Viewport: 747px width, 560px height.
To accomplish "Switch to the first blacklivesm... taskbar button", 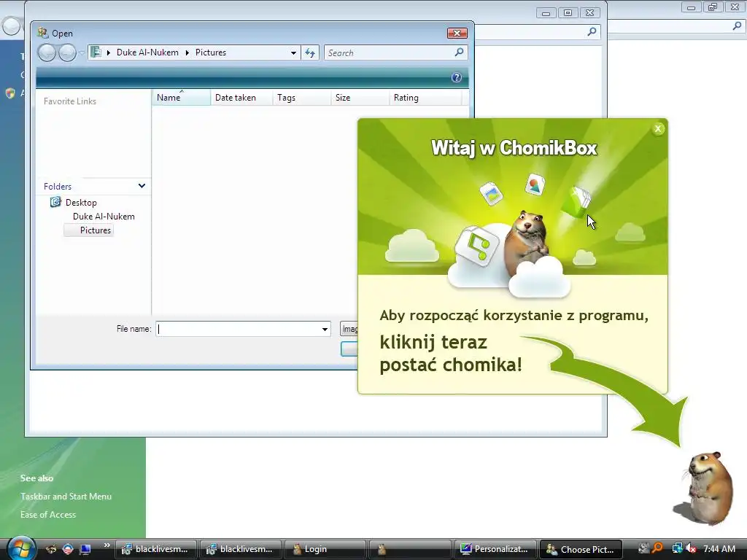I will (x=156, y=549).
